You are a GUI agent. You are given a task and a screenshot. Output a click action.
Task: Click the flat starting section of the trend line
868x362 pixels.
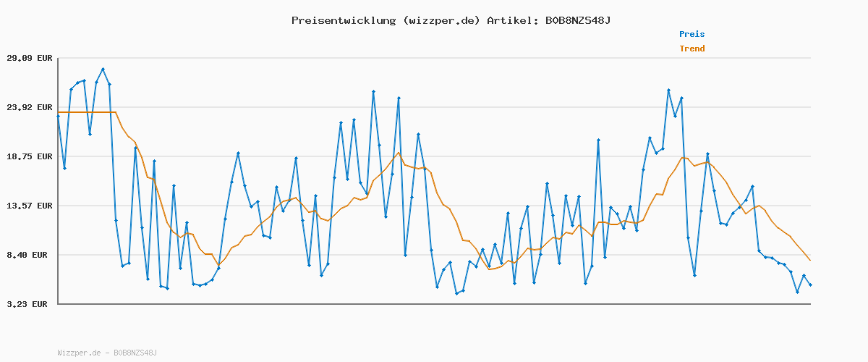coord(87,112)
